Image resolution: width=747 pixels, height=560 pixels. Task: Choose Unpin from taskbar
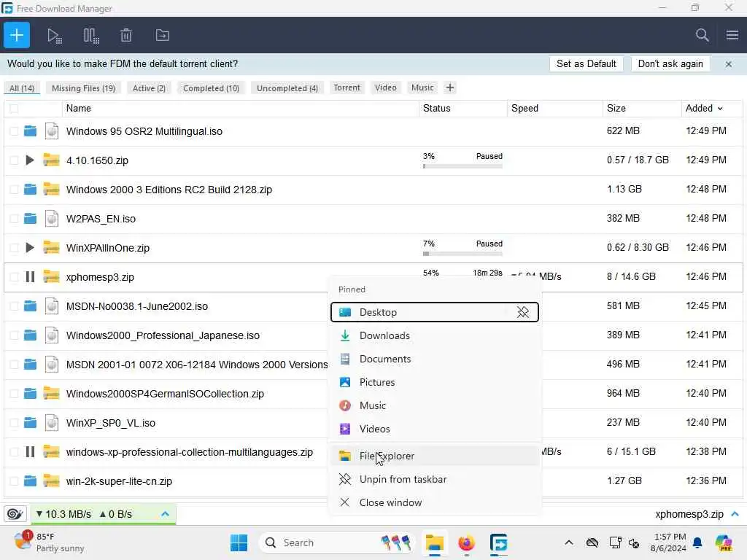(x=435, y=480)
